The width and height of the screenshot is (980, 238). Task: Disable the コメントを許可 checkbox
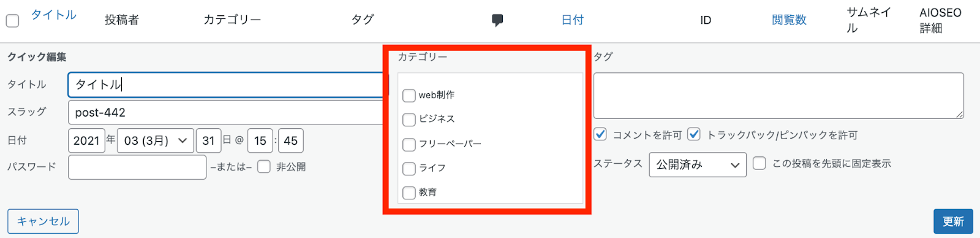(600, 134)
